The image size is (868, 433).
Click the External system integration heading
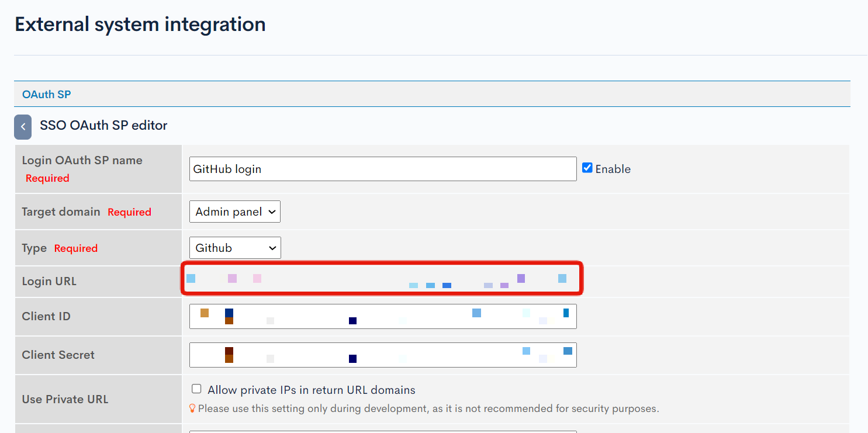tap(140, 25)
